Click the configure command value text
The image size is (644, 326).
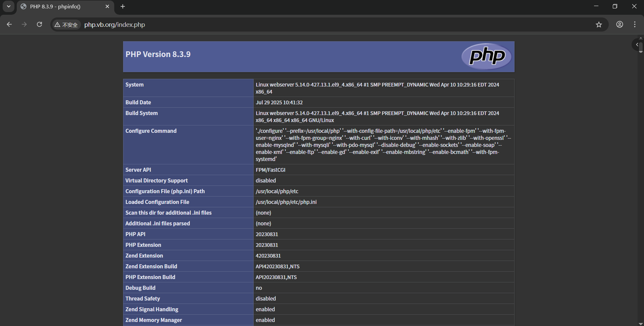tap(383, 145)
